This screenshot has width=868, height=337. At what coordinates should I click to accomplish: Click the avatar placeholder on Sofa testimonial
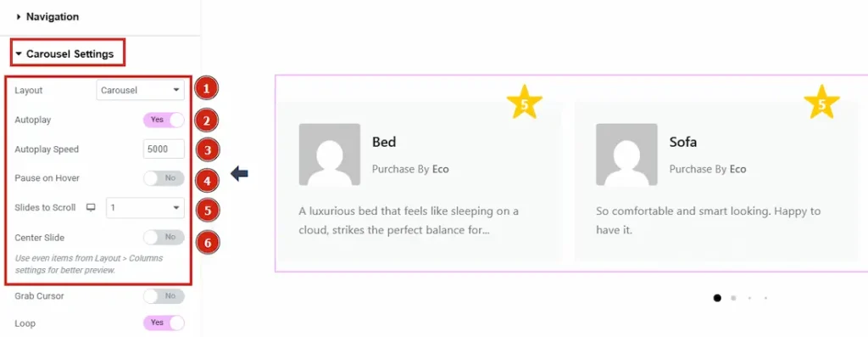coord(626,154)
